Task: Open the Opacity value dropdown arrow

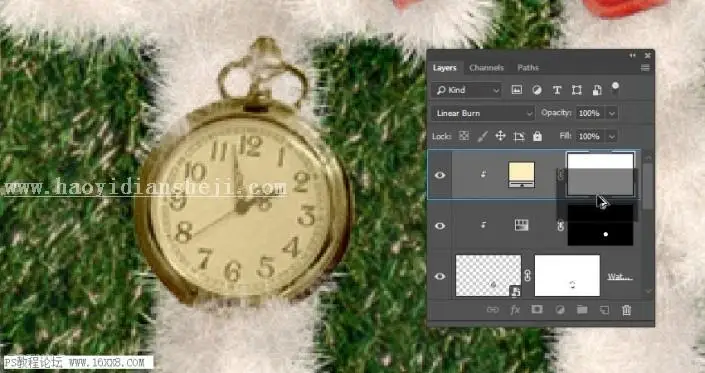Action: coord(611,113)
